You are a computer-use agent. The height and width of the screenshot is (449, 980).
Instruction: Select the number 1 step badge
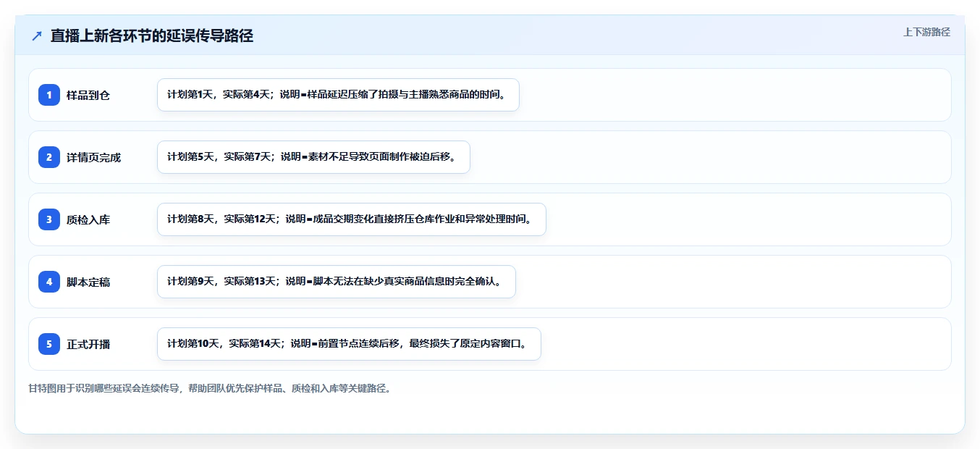point(49,95)
